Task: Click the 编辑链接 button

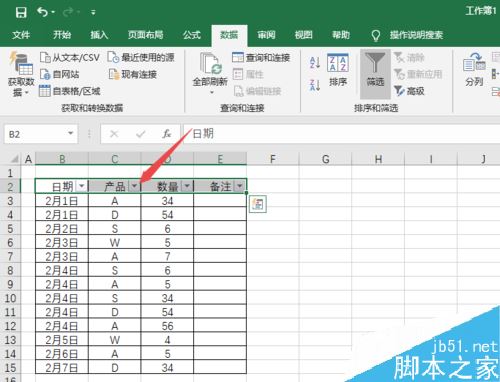Action: 257,91
